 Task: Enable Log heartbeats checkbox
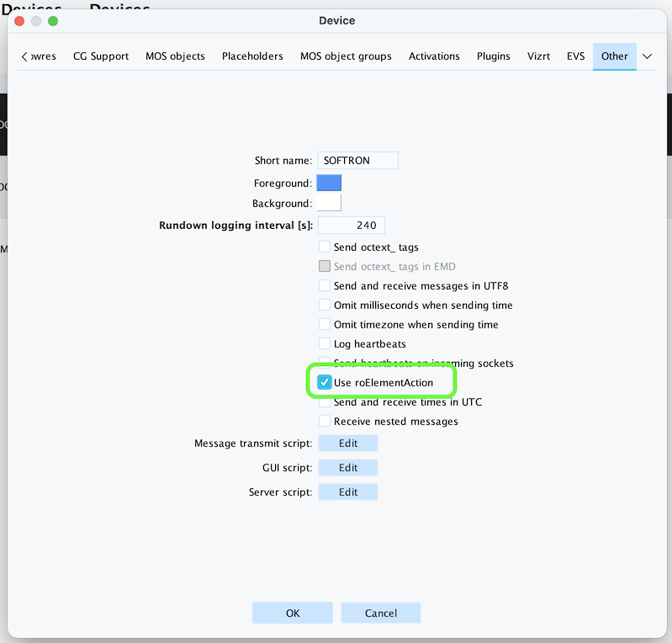point(325,343)
